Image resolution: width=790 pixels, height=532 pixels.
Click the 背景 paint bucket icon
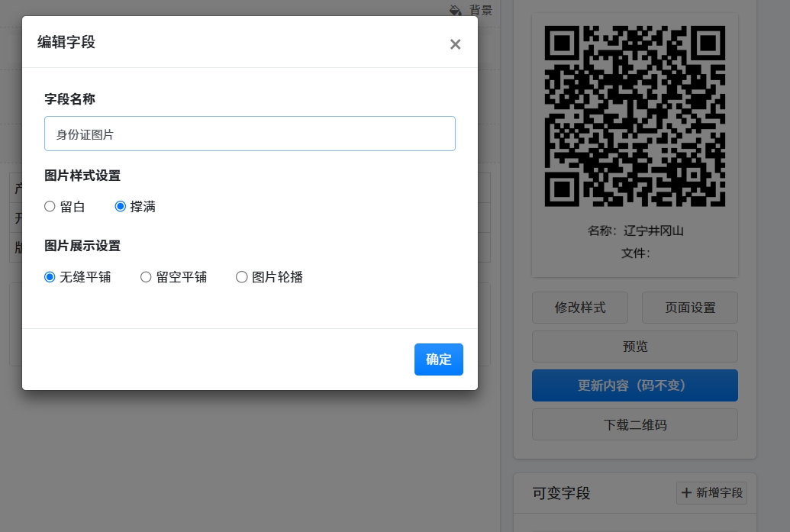456,10
